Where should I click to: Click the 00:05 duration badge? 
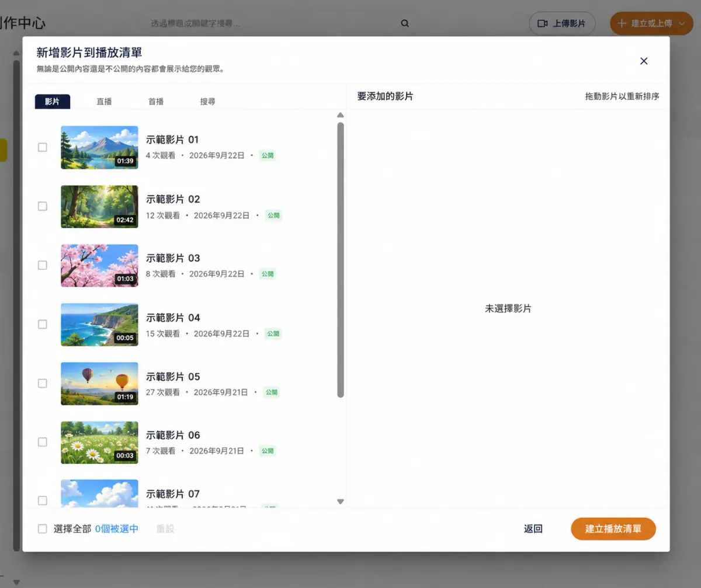pyautogui.click(x=125, y=338)
